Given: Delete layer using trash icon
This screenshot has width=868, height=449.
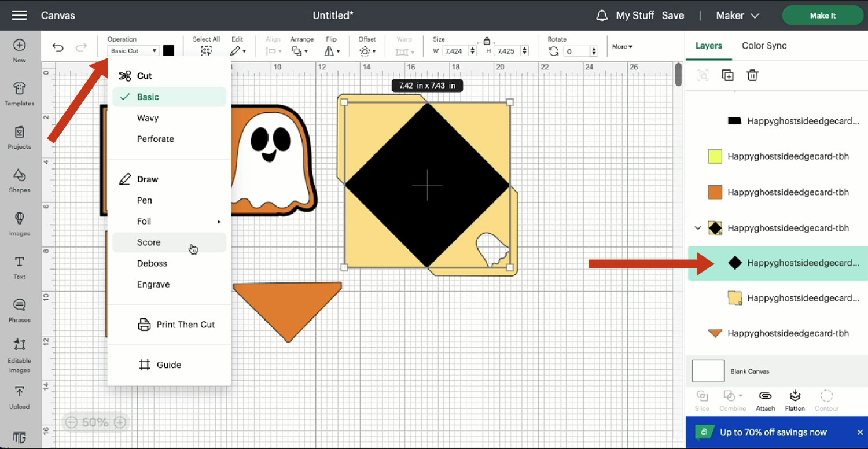Looking at the screenshot, I should tap(752, 75).
